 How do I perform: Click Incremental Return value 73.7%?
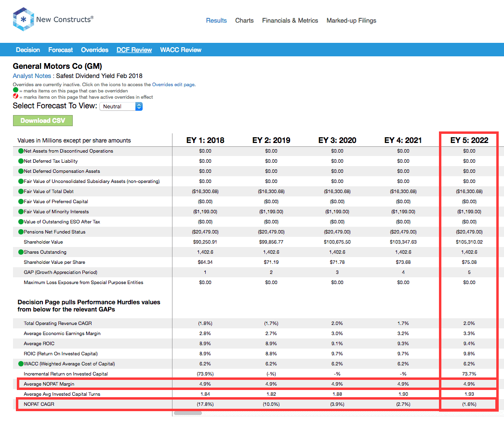pyautogui.click(x=469, y=374)
